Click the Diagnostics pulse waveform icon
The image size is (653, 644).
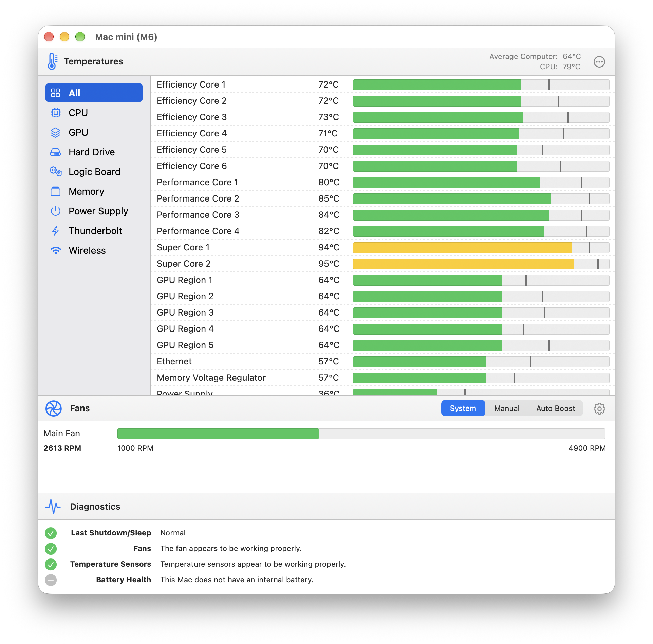(x=53, y=507)
